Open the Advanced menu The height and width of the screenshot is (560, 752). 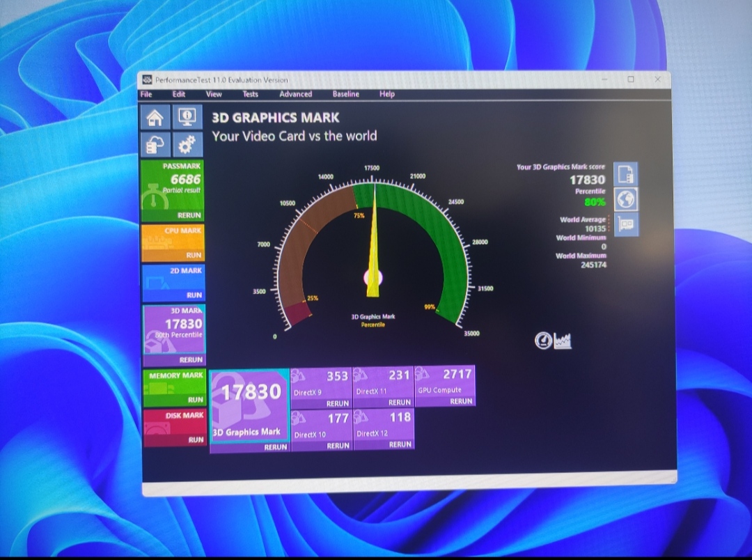[295, 94]
